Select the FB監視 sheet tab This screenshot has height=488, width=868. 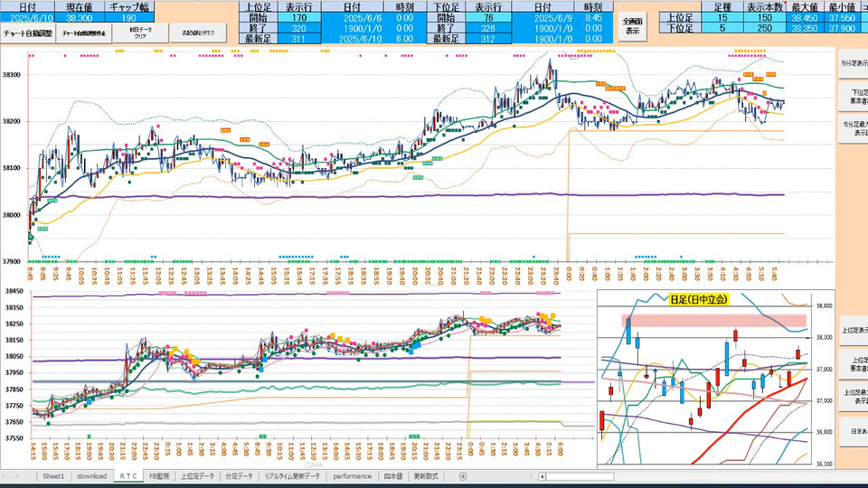pos(159,475)
